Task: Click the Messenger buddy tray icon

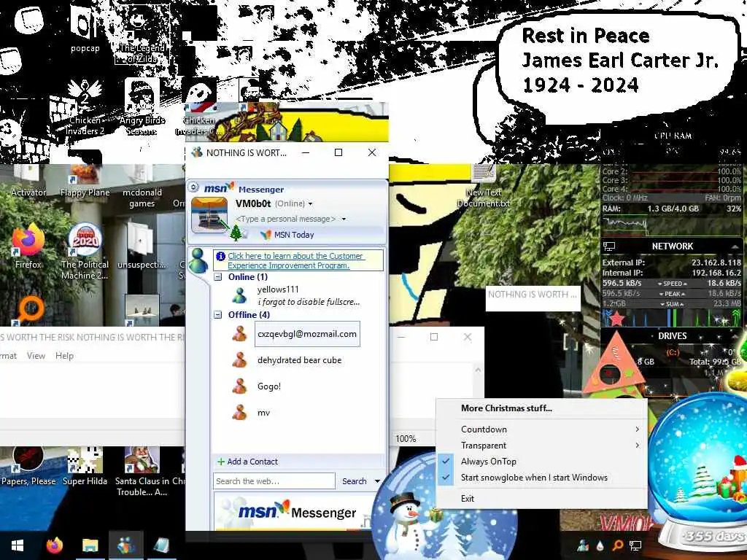Action: tap(583, 545)
